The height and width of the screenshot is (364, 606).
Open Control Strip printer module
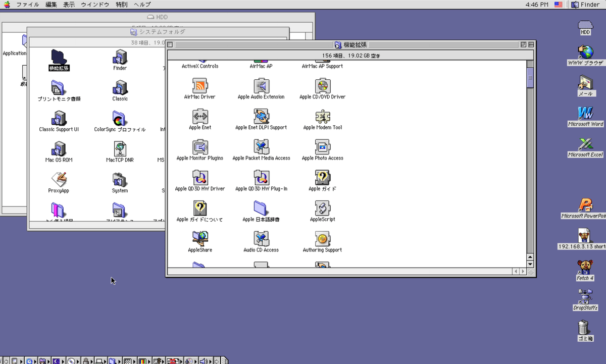click(x=101, y=361)
